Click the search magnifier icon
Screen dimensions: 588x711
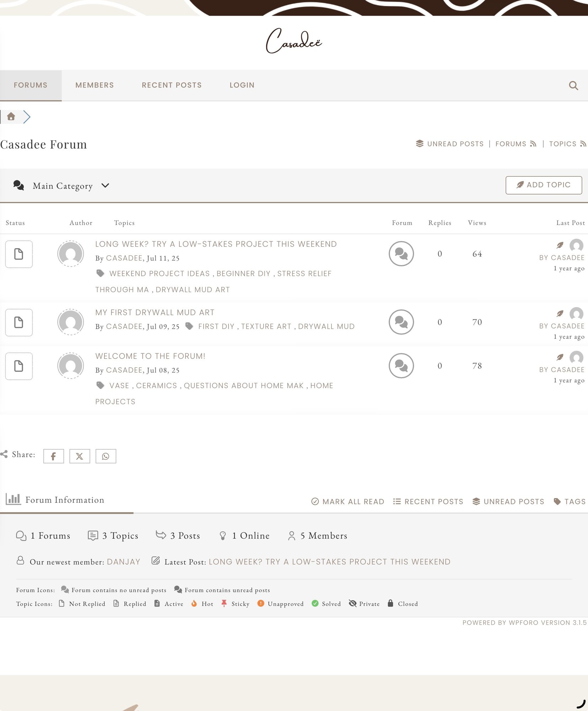tap(573, 85)
